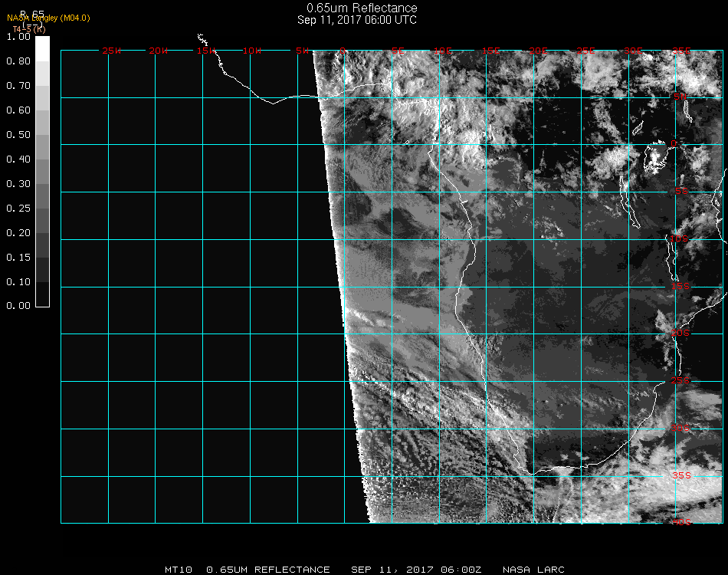
Task: Click the 25E longitude label
Action: pyautogui.click(x=585, y=51)
